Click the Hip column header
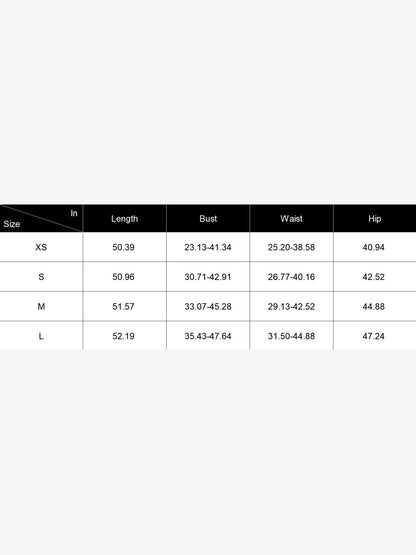 [375, 218]
